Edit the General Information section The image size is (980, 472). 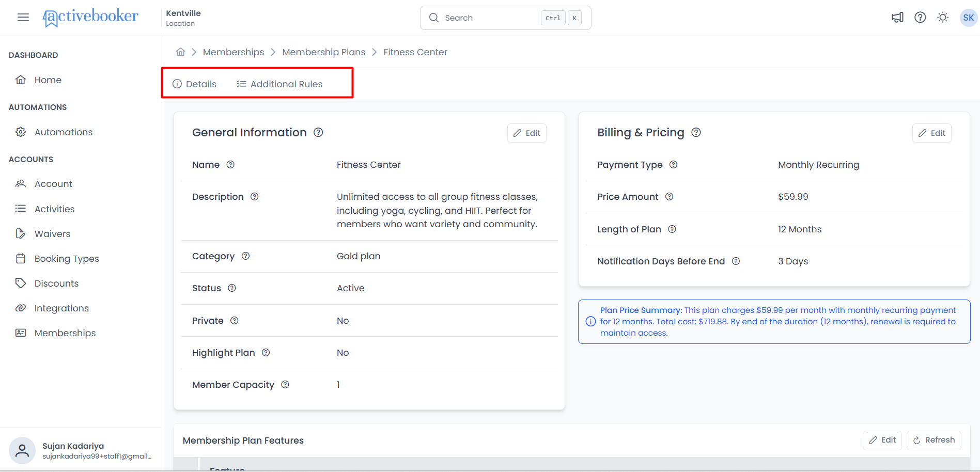point(527,133)
